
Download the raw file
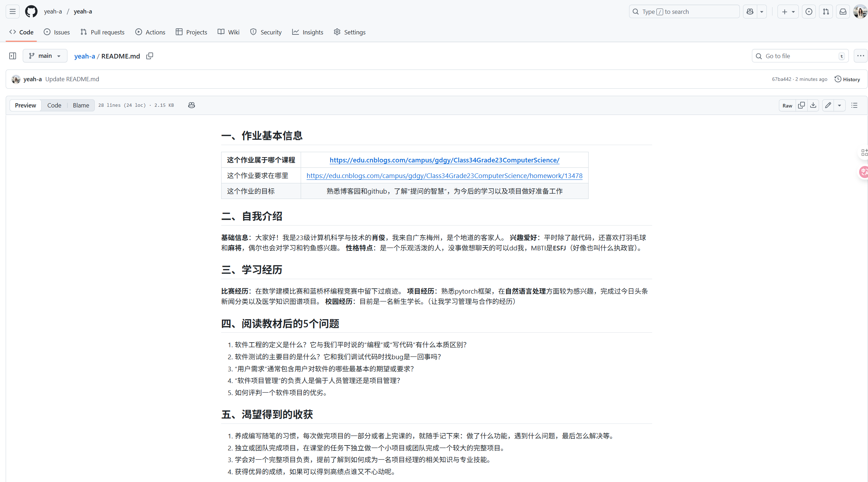(813, 105)
